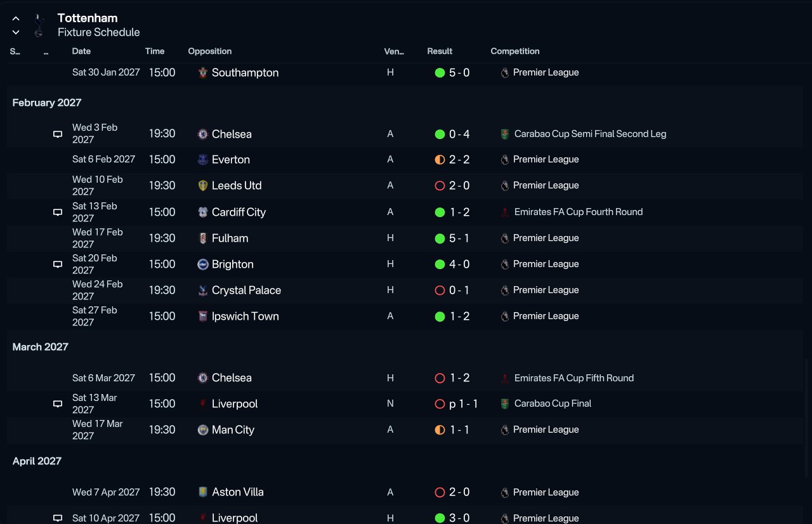Click the Leeds Utd club badge

[x=202, y=186]
